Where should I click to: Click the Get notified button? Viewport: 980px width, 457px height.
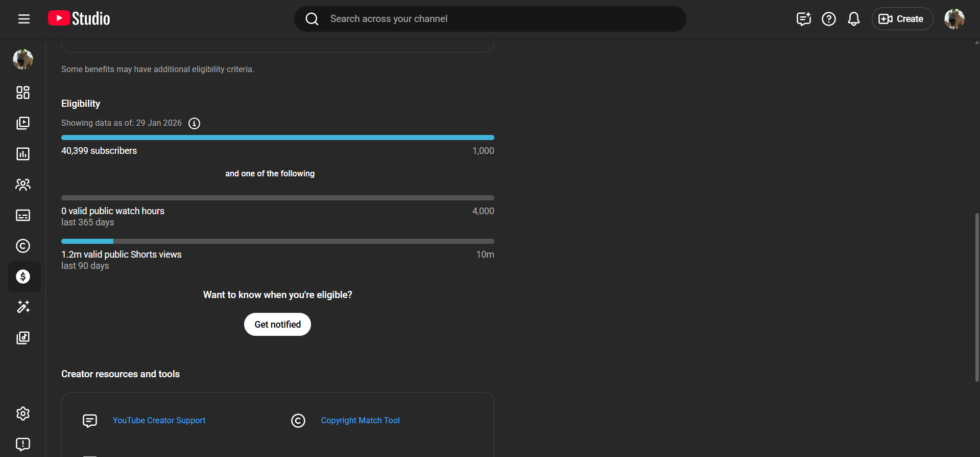pos(277,325)
